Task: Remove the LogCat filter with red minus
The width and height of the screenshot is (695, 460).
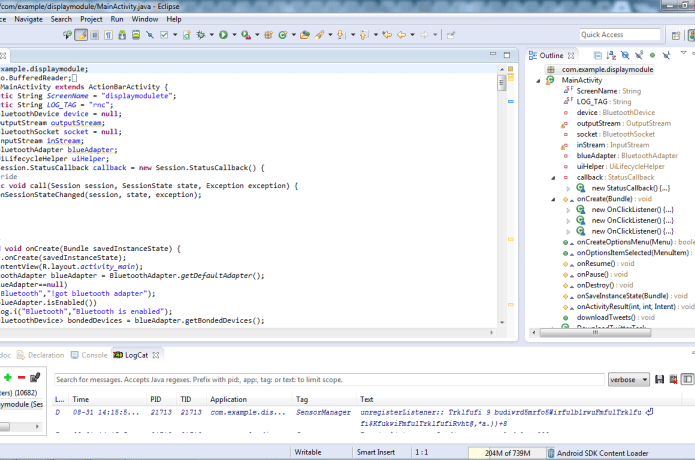Action: point(21,377)
